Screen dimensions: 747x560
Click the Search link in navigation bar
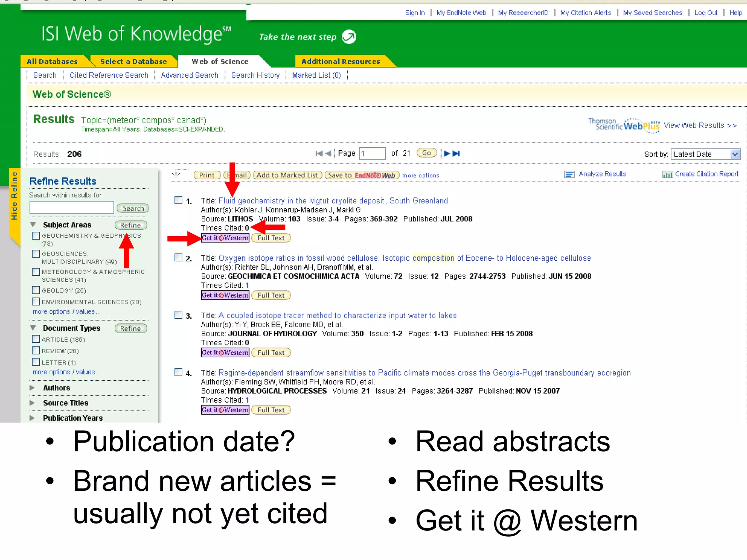tap(45, 75)
